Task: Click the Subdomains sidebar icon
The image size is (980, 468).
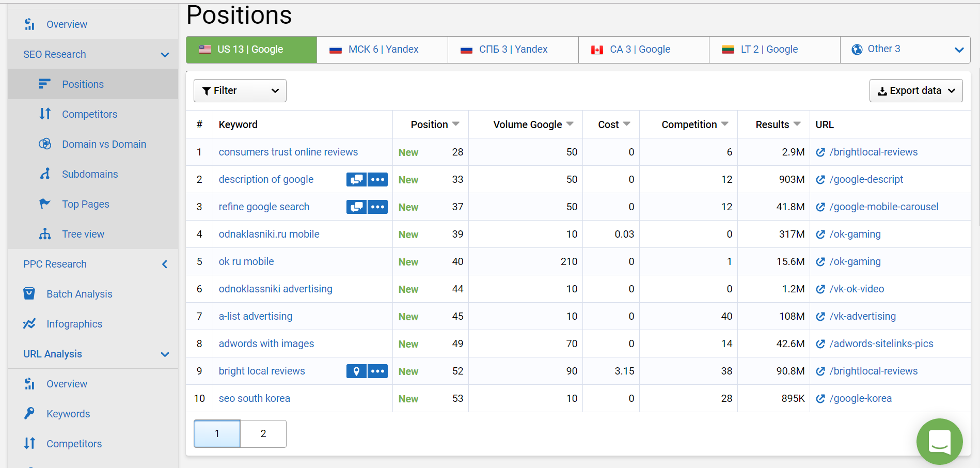Action: tap(45, 174)
